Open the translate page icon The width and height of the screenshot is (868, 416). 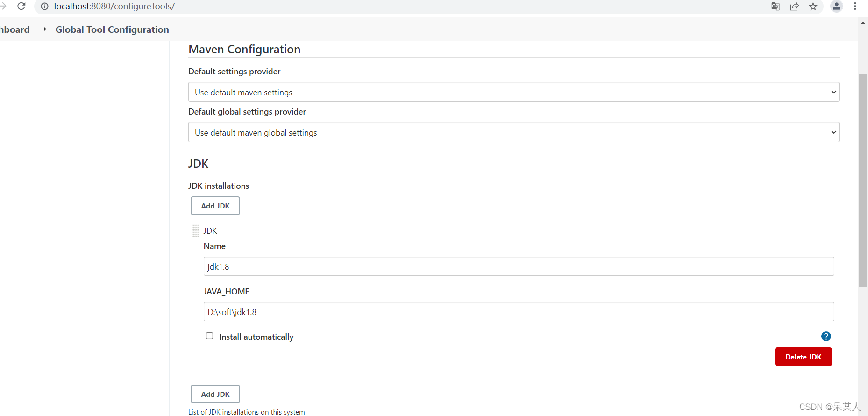(x=776, y=7)
